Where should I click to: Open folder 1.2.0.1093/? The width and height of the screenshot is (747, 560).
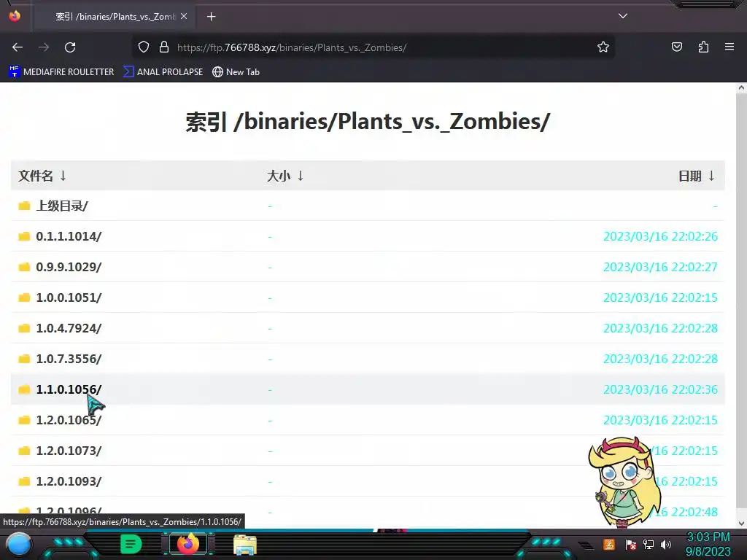[x=69, y=481]
